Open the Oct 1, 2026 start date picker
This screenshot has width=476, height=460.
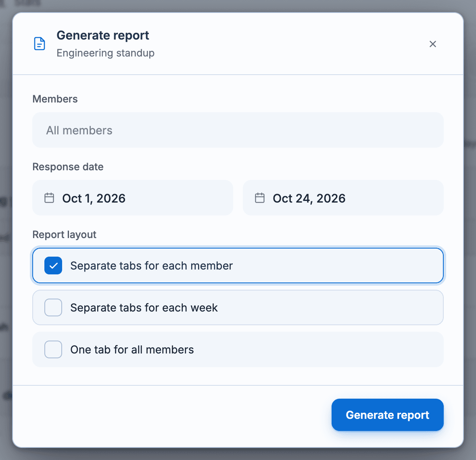[133, 198]
